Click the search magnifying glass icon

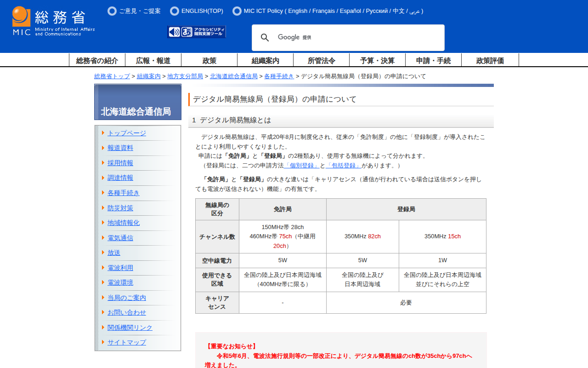tap(265, 38)
